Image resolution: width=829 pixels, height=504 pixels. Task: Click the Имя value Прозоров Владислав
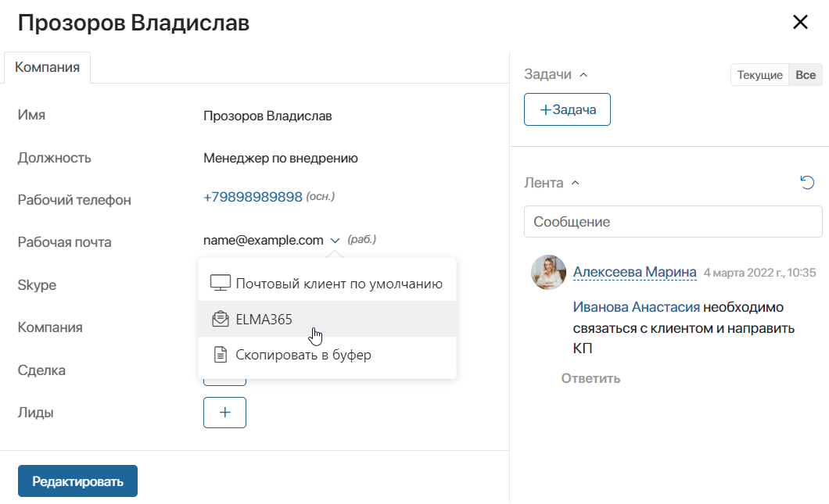tap(267, 116)
